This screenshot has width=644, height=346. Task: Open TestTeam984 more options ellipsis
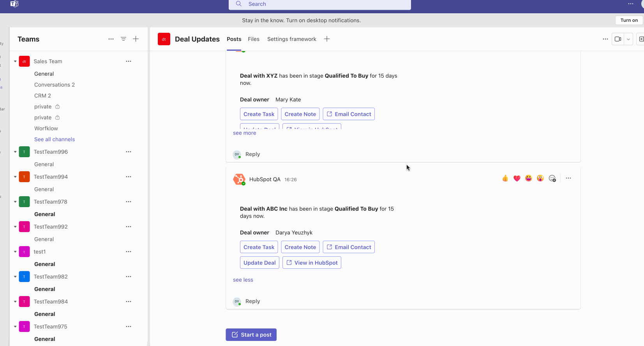pos(129,302)
